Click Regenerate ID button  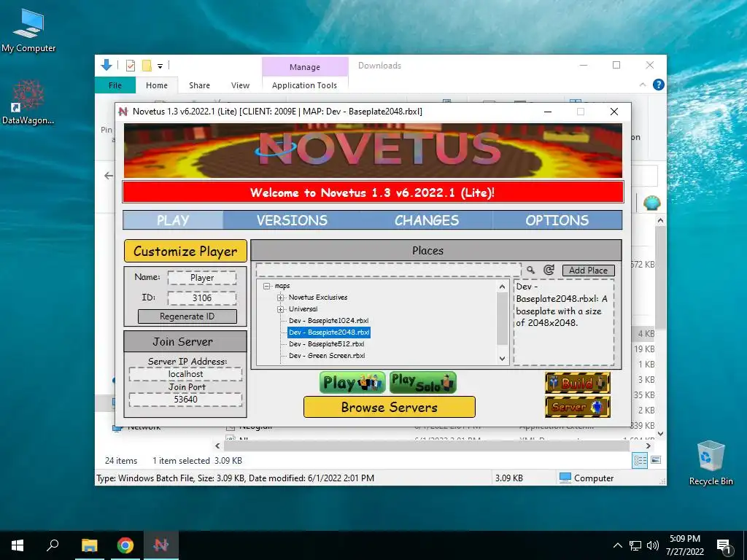(187, 316)
